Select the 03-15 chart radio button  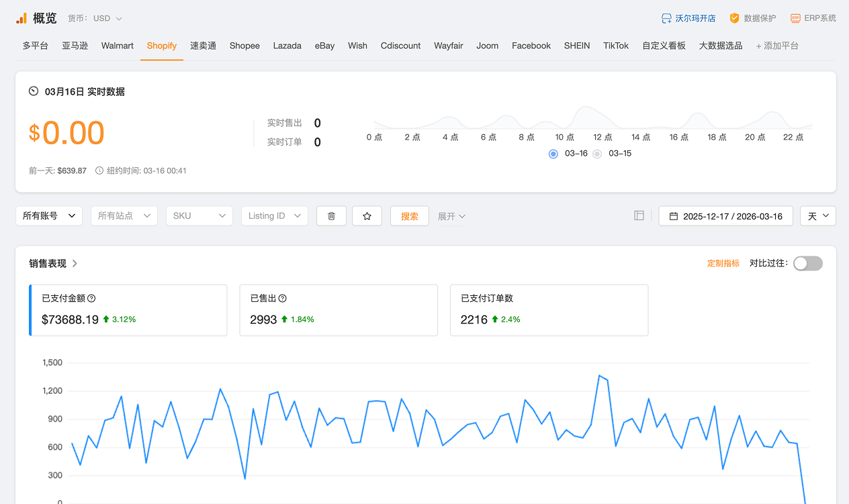click(x=597, y=154)
